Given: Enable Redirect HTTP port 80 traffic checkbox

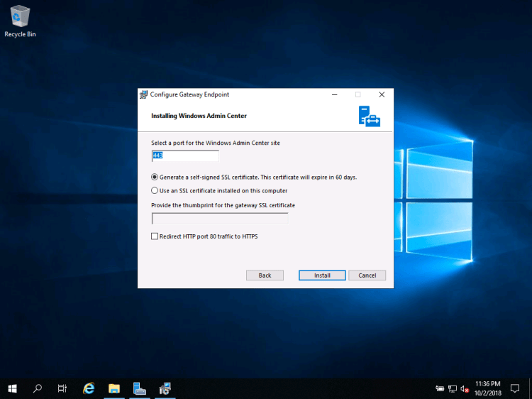Looking at the screenshot, I should [x=155, y=236].
